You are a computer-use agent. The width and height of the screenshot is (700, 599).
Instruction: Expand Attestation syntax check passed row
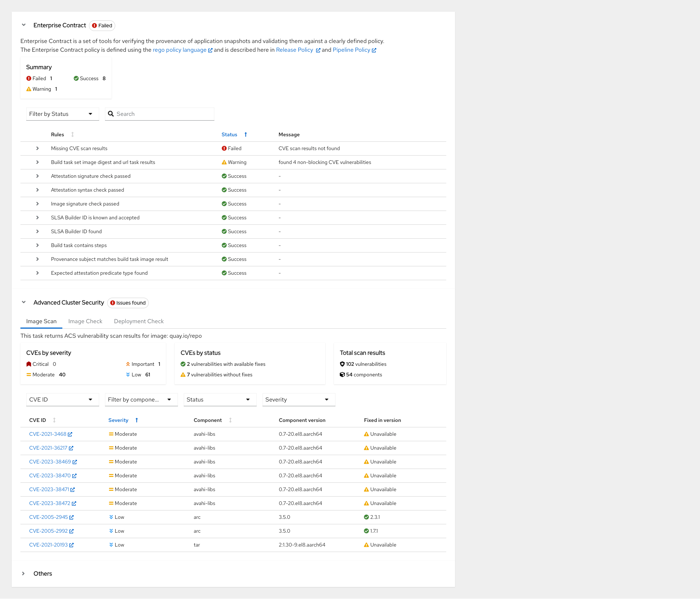38,190
